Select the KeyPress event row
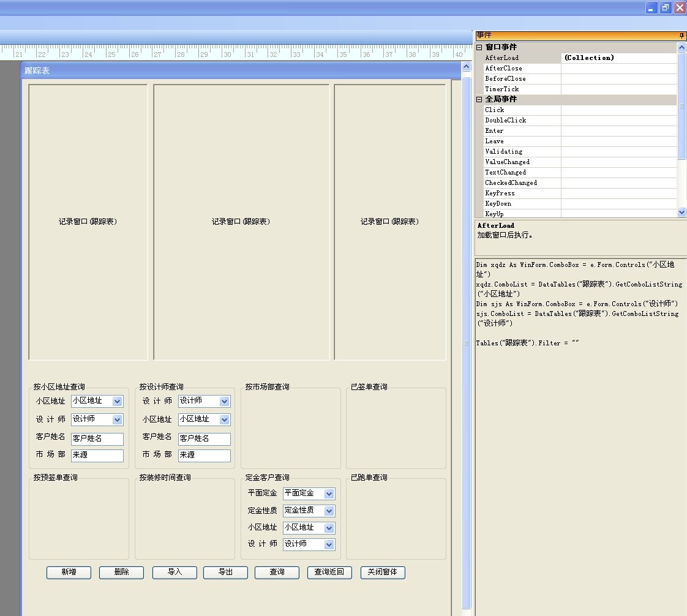 coord(580,193)
